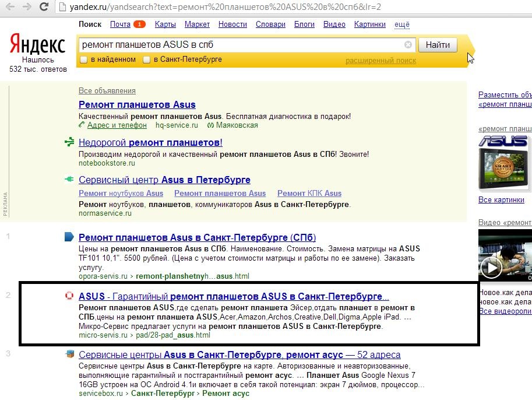
Task: Click the box favicon of the servicebox.ru result
Action: 69,354
